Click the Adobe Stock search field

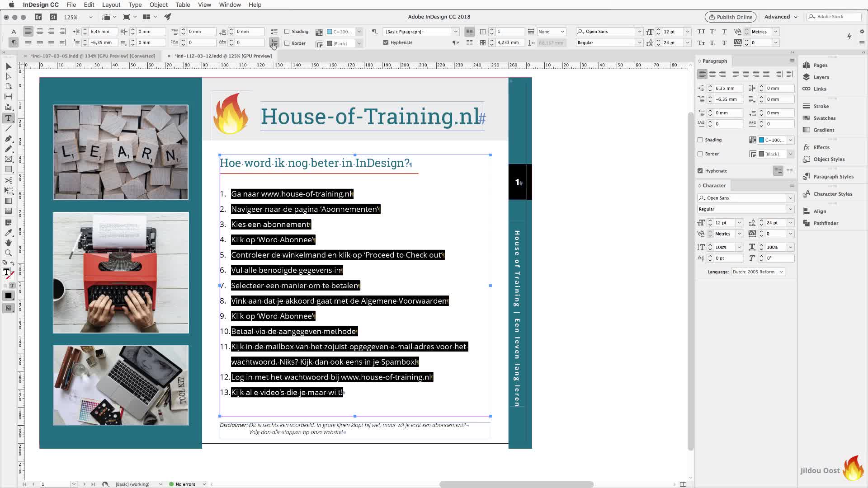click(835, 17)
